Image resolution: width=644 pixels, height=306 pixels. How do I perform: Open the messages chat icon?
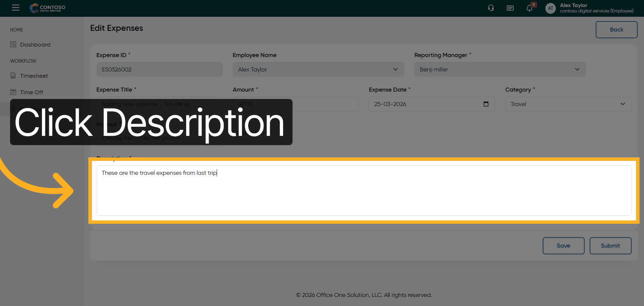(x=510, y=8)
